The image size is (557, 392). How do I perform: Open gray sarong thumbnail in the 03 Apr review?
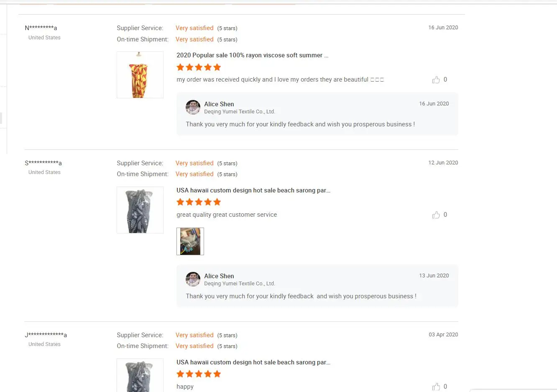pos(140,375)
